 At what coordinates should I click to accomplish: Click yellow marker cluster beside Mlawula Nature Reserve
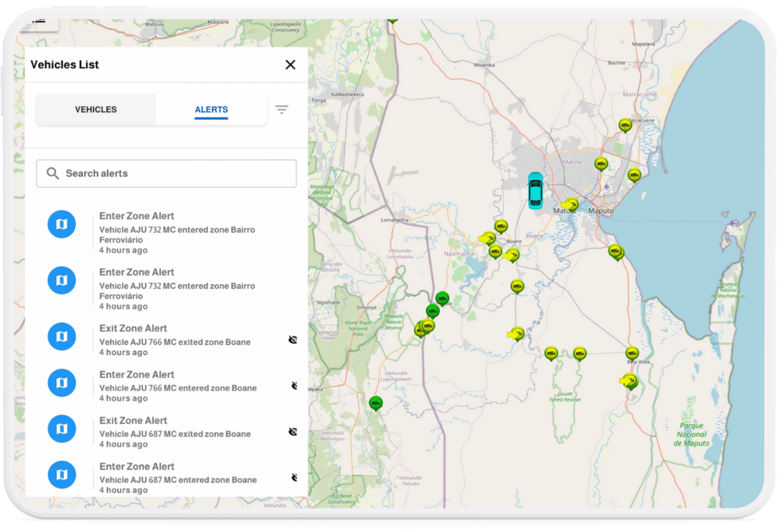[x=424, y=328]
